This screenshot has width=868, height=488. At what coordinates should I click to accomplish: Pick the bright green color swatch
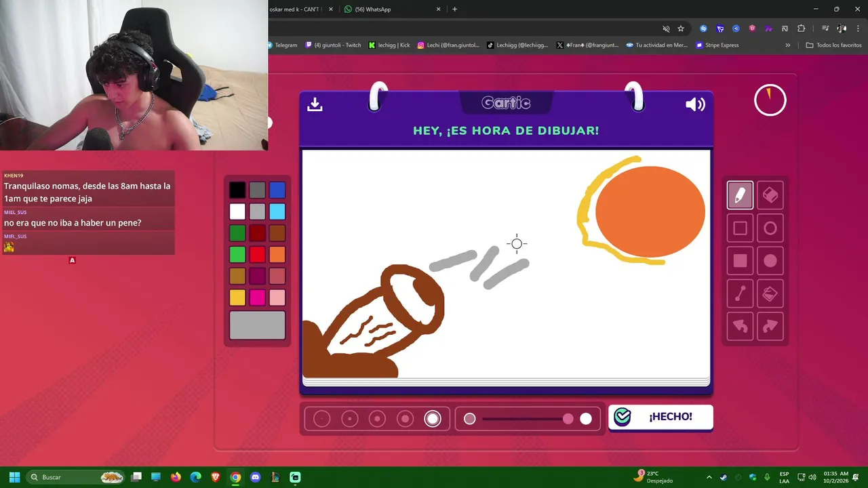[x=237, y=254]
